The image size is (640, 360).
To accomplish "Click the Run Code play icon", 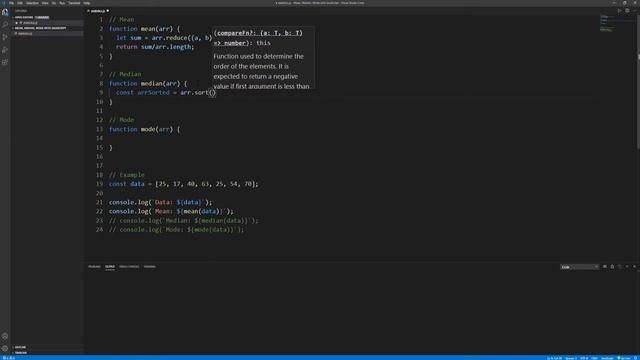I will click(620, 11).
